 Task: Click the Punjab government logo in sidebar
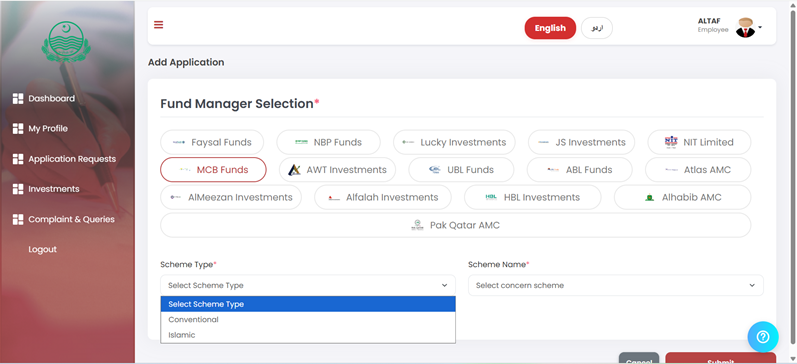tap(66, 42)
